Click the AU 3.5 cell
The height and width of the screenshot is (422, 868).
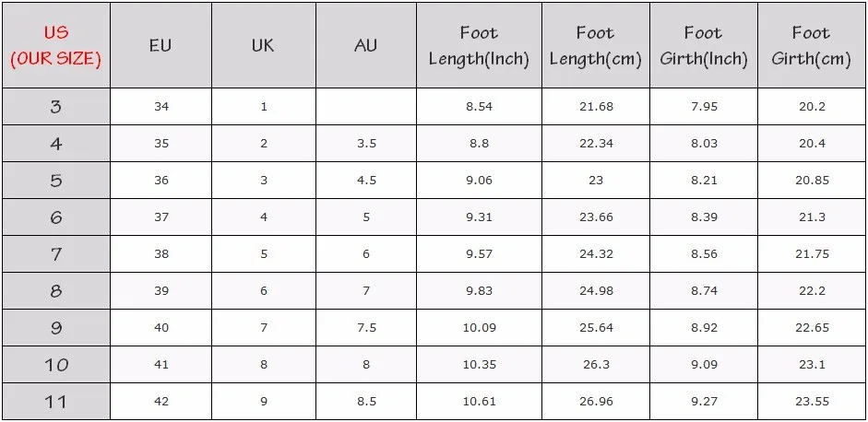(x=366, y=143)
